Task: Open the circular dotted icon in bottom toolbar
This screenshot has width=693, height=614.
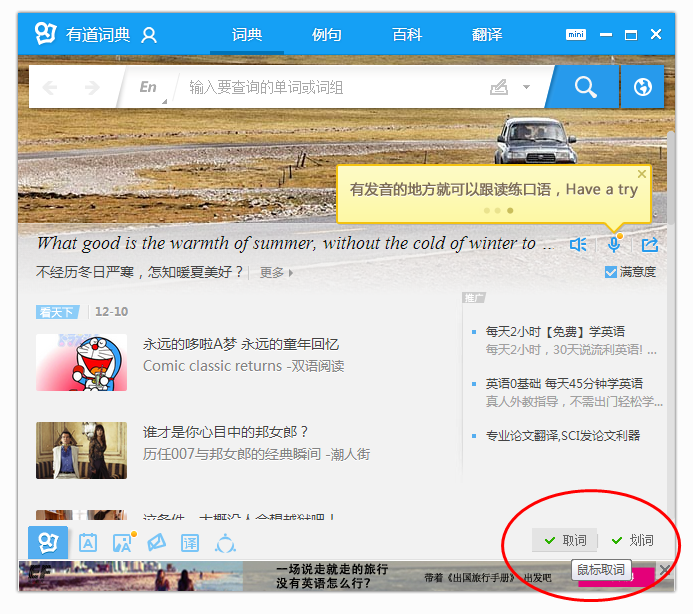Action: pyautogui.click(x=225, y=543)
